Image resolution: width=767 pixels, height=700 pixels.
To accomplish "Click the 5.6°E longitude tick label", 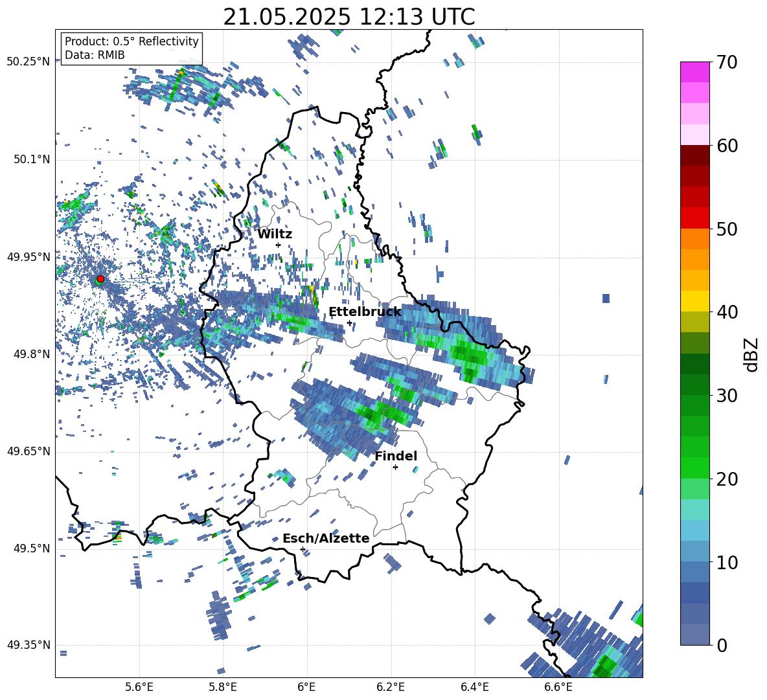I will 139,687.
